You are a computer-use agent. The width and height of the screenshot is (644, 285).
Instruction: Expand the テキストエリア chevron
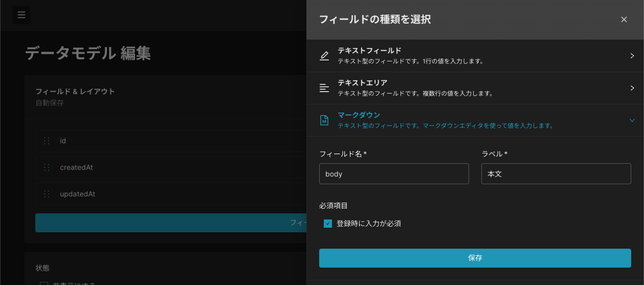click(632, 88)
